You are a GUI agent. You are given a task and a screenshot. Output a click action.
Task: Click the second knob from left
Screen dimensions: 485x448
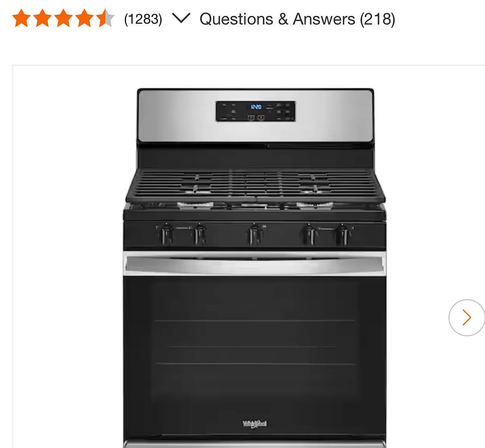200,234
